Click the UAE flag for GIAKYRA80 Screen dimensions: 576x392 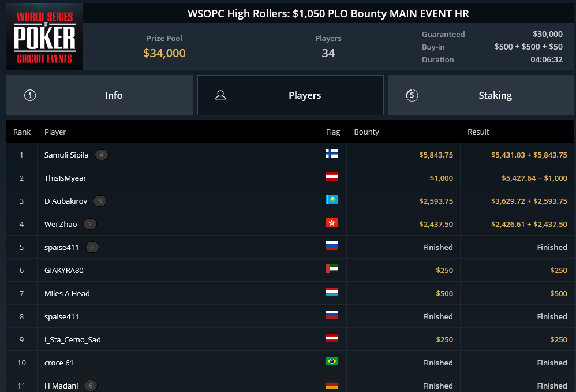(332, 269)
